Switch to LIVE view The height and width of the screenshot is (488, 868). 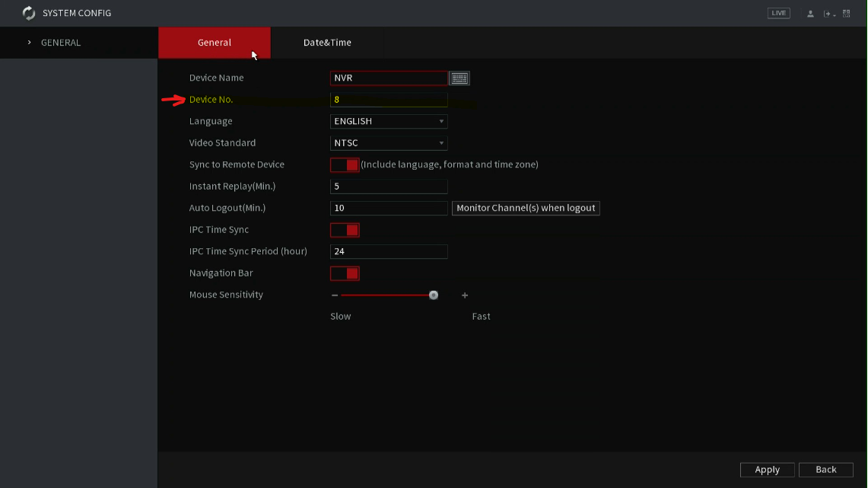[778, 13]
